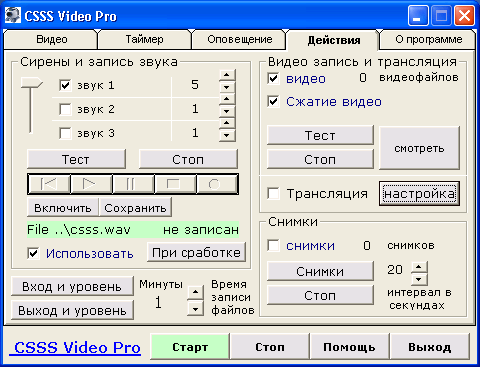
Task: Click the green Старт button
Action: tap(190, 347)
